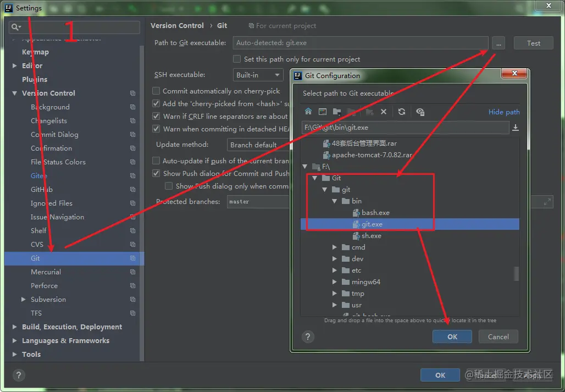Open the SSH executable Built-in dropdown
565x392 pixels.
(x=258, y=75)
